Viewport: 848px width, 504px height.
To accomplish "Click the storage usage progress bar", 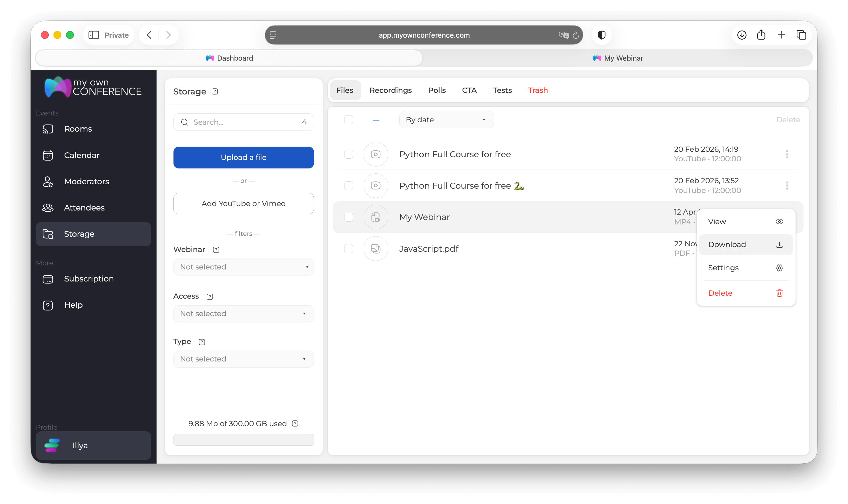I will pos(243,440).
